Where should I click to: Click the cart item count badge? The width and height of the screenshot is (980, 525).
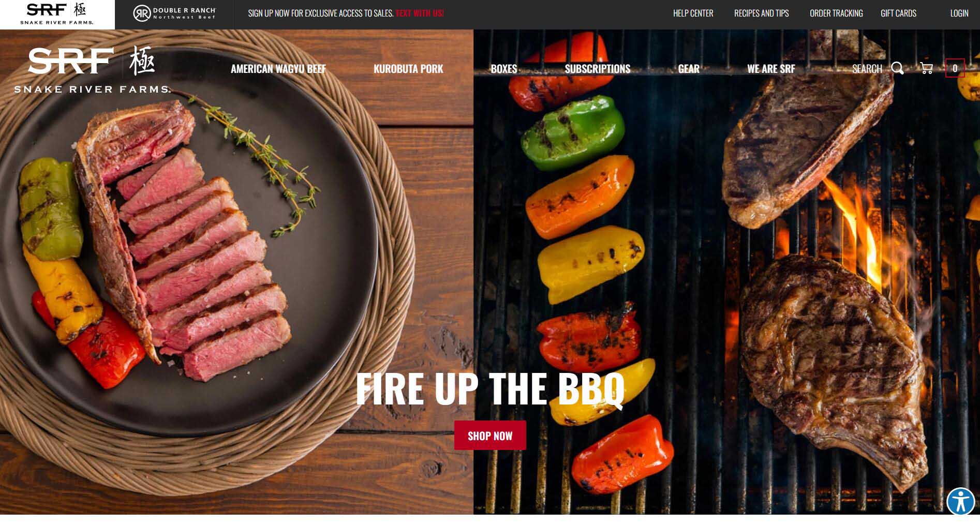[x=955, y=68]
